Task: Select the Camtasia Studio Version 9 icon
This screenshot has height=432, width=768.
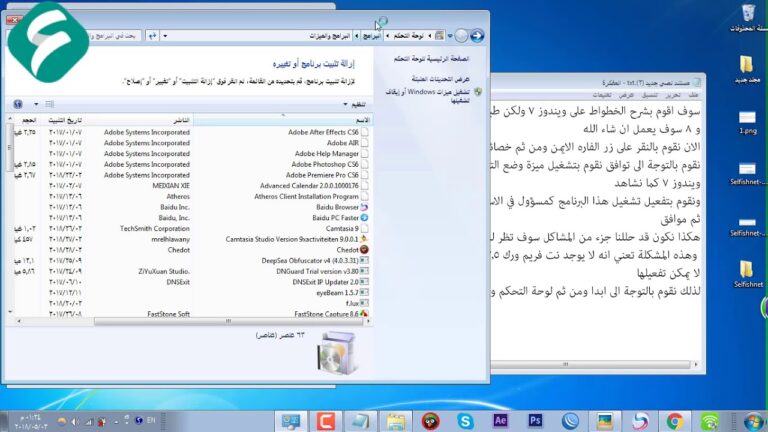Action: (x=364, y=239)
